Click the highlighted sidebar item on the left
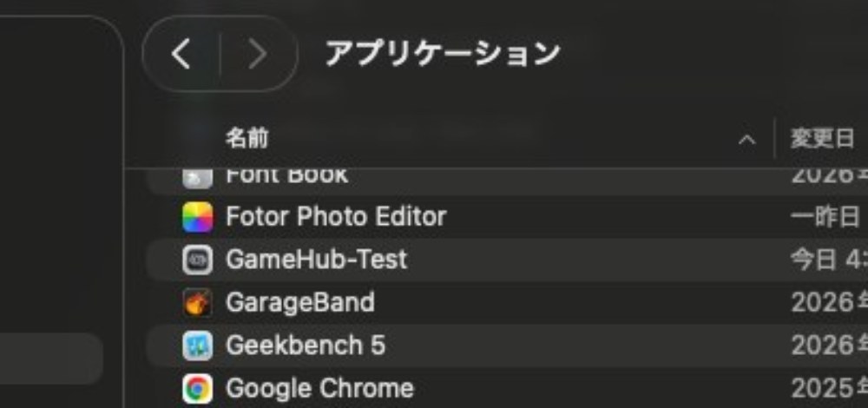Screen dimensions: 868x408 point(51,359)
